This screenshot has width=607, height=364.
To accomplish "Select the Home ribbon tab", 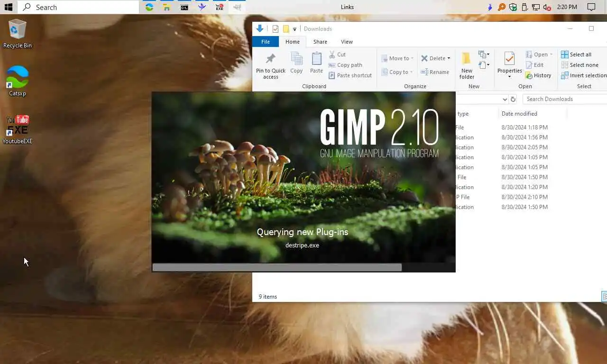I will 293,42.
